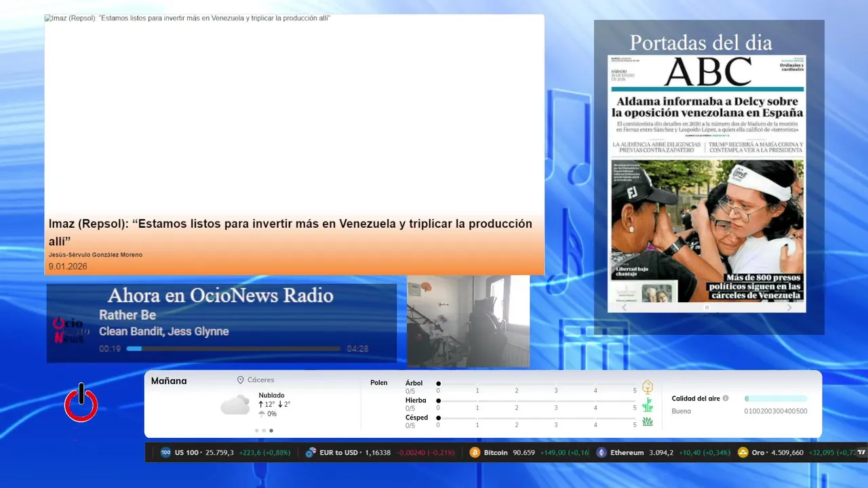868x488 pixels.
Task: Click the cloudy weather icon
Action: click(x=235, y=405)
